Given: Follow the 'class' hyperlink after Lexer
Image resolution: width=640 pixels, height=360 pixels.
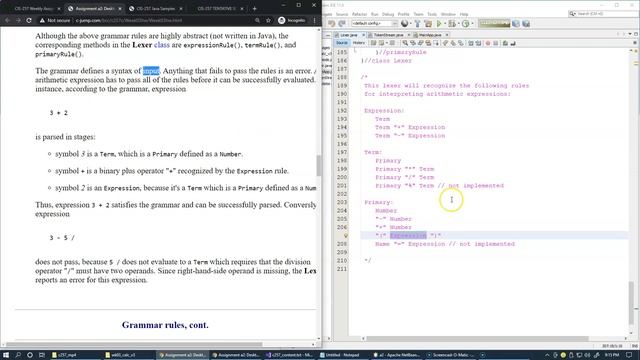Looking at the screenshot, I should tap(162, 45).
